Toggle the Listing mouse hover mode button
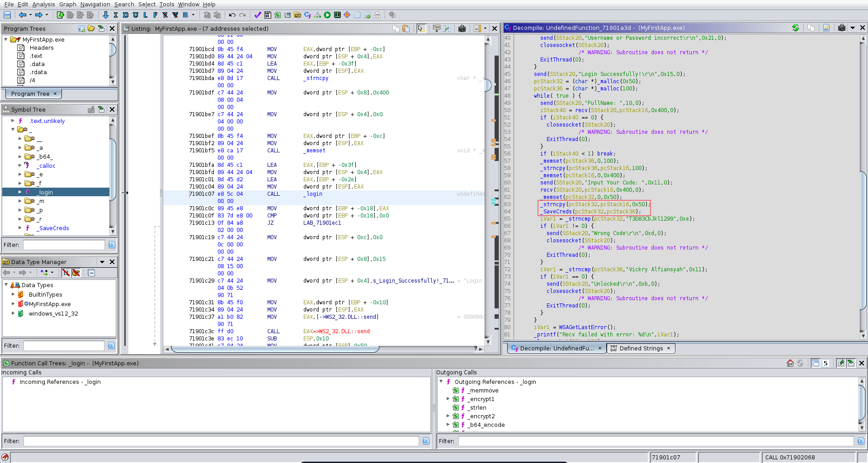868x463 pixels. [421, 28]
